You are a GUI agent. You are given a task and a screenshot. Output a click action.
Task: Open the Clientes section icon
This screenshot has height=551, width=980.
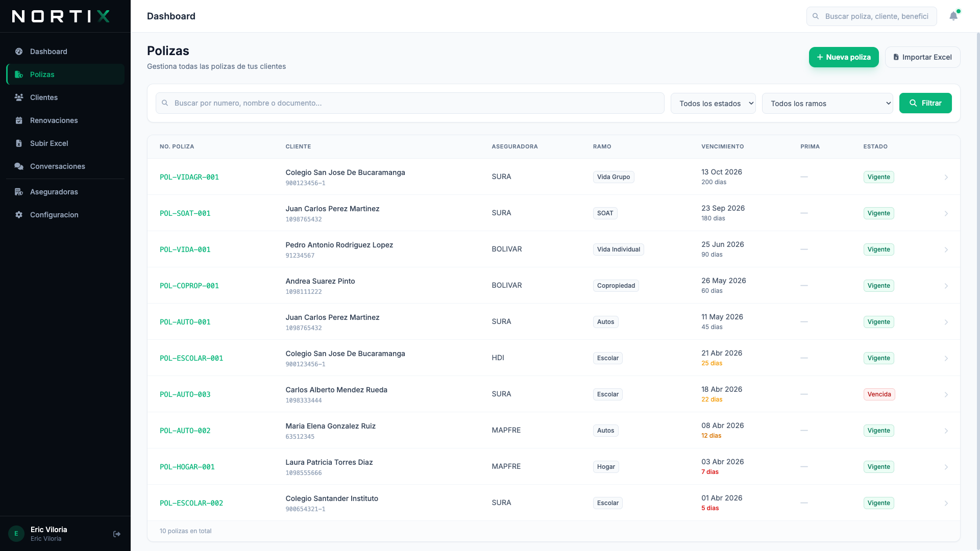(x=18, y=97)
